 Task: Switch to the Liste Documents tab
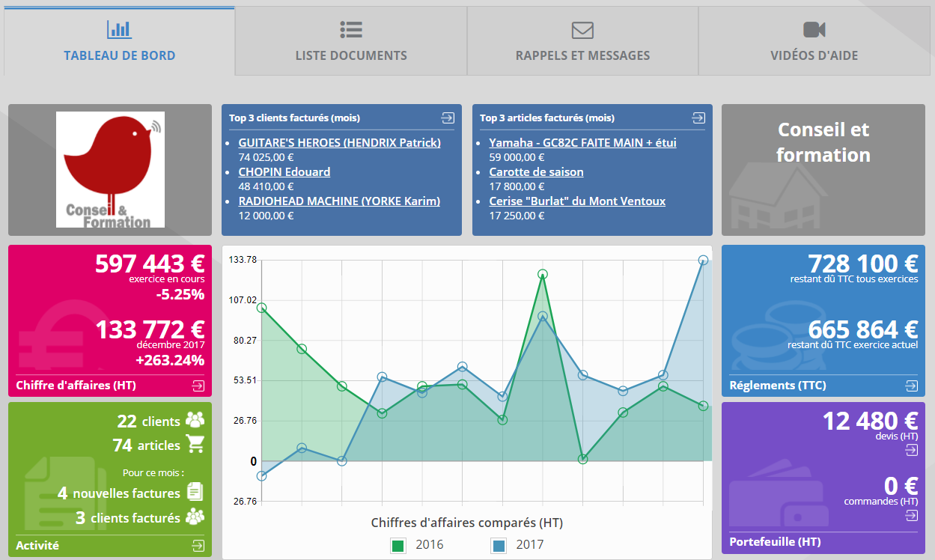(x=351, y=41)
